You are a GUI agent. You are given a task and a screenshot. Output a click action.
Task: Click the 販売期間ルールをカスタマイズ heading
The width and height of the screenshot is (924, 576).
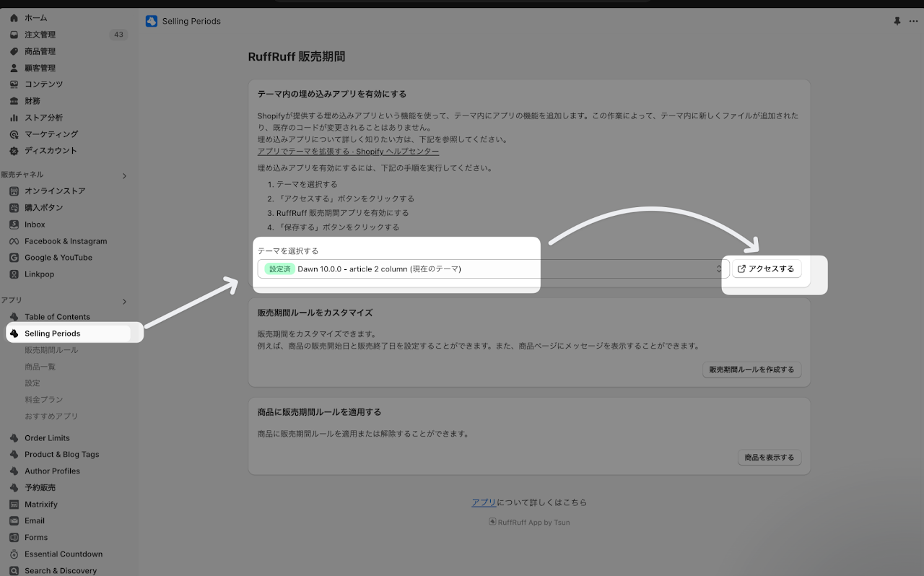(x=315, y=313)
